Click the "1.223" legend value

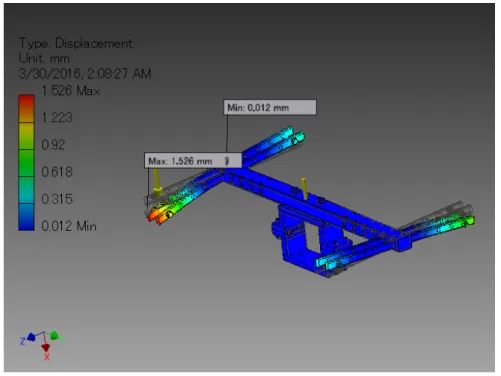tap(57, 117)
